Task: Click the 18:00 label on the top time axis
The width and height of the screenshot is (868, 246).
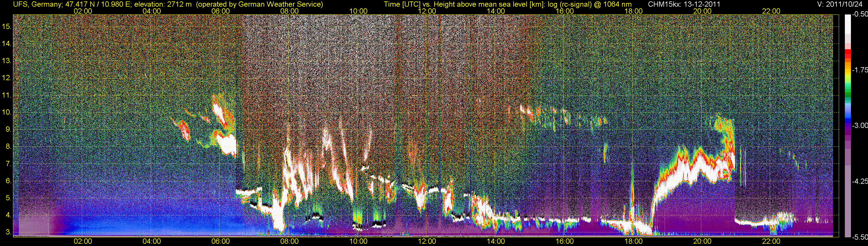Action: (x=633, y=11)
